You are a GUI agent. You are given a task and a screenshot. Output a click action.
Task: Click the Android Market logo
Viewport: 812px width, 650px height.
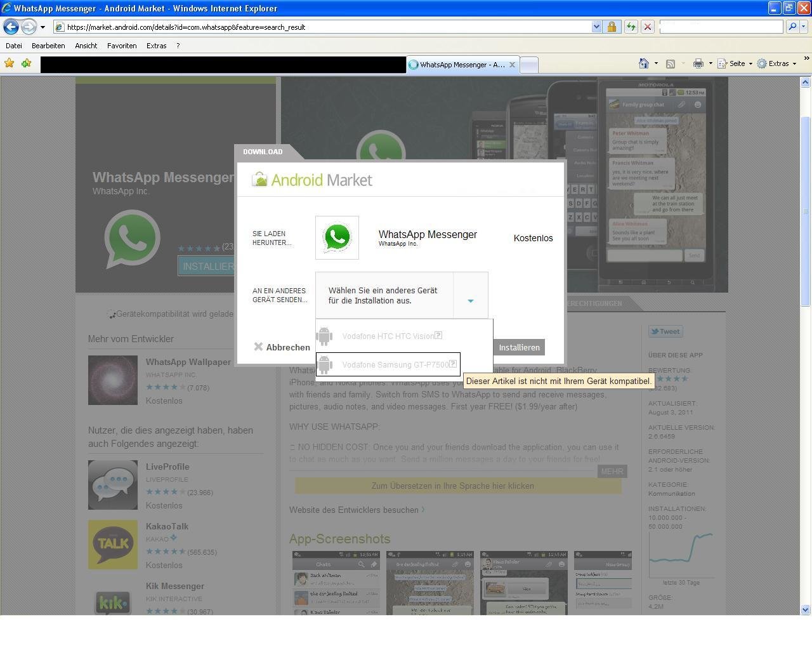tap(312, 180)
